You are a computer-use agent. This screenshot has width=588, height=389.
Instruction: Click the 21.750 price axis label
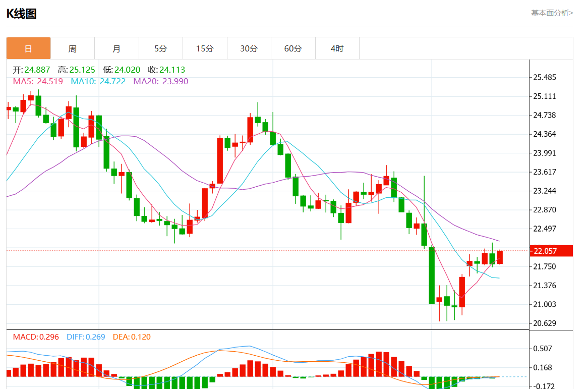(x=545, y=267)
